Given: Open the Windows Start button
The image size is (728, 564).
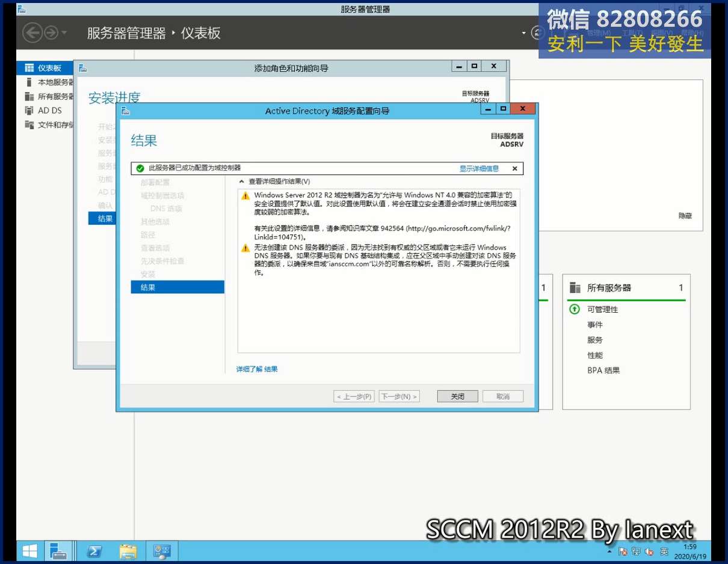Looking at the screenshot, I should 29,551.
